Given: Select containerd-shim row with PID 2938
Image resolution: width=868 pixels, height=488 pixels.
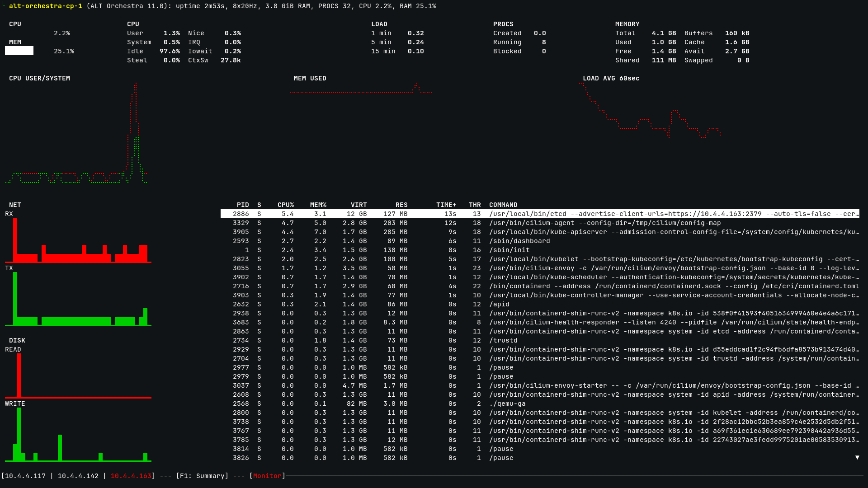Looking at the screenshot, I should click(x=540, y=313).
